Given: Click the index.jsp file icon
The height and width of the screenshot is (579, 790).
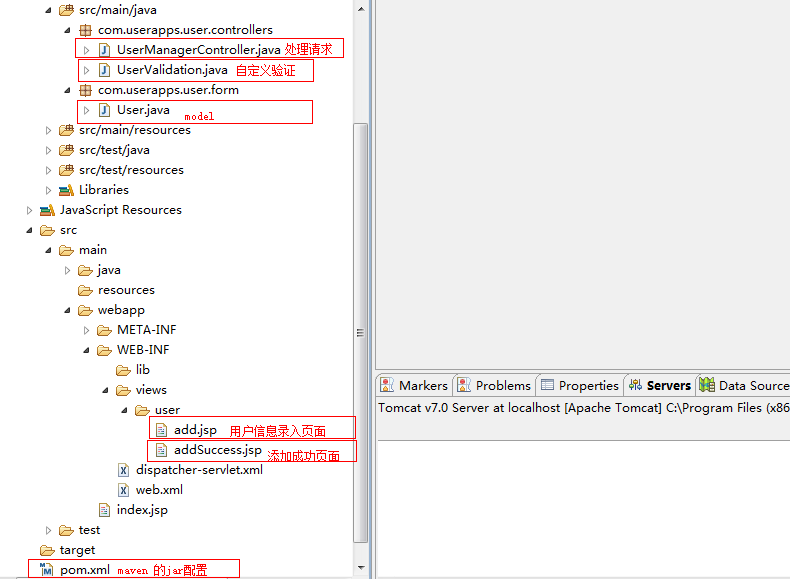Looking at the screenshot, I should pyautogui.click(x=104, y=510).
